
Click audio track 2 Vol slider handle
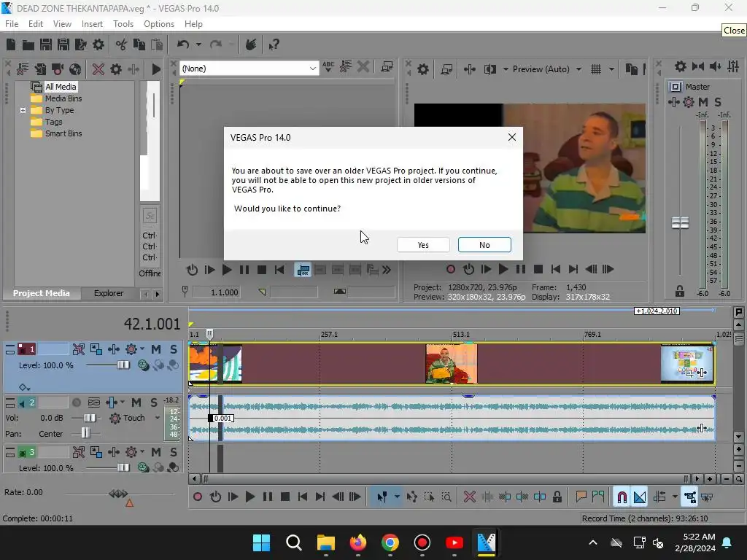coord(90,418)
